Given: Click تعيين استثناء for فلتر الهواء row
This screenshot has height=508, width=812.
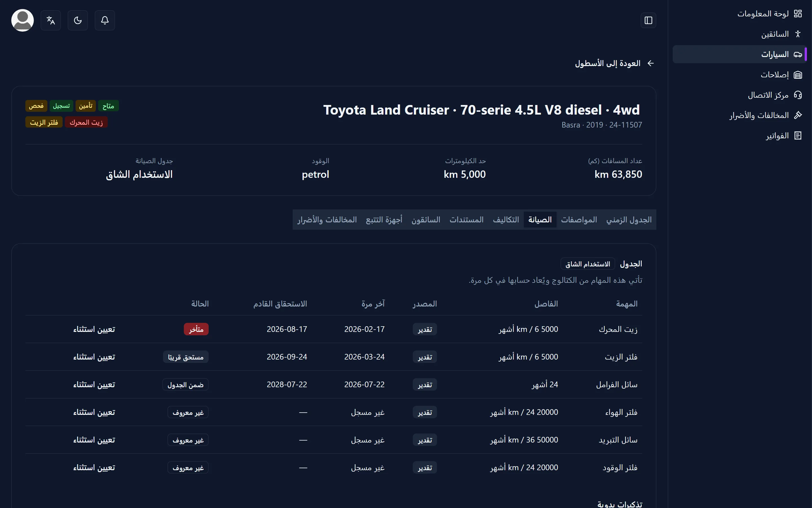Looking at the screenshot, I should point(94,412).
